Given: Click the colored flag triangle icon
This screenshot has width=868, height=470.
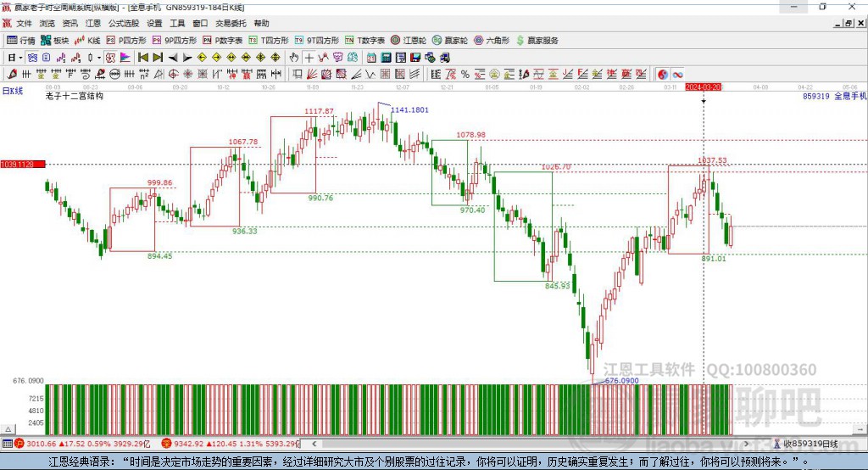Looking at the screenshot, I should point(125,58).
